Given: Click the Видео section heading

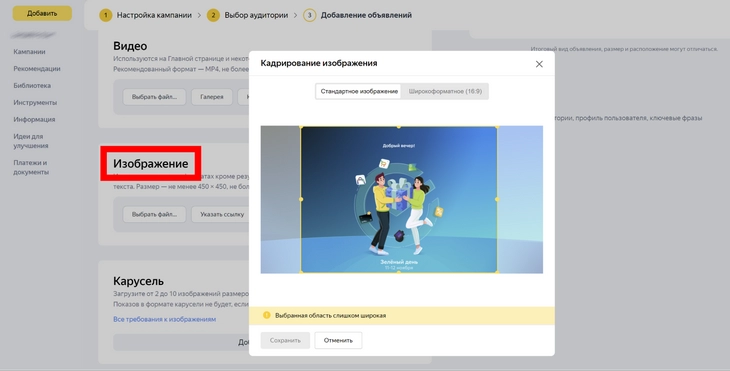Looking at the screenshot, I should (130, 46).
